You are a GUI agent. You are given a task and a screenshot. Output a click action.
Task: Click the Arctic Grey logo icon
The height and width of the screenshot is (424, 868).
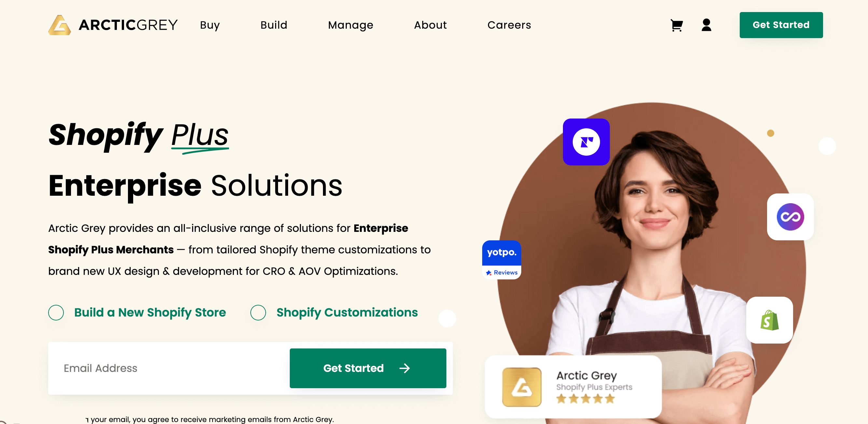(60, 25)
